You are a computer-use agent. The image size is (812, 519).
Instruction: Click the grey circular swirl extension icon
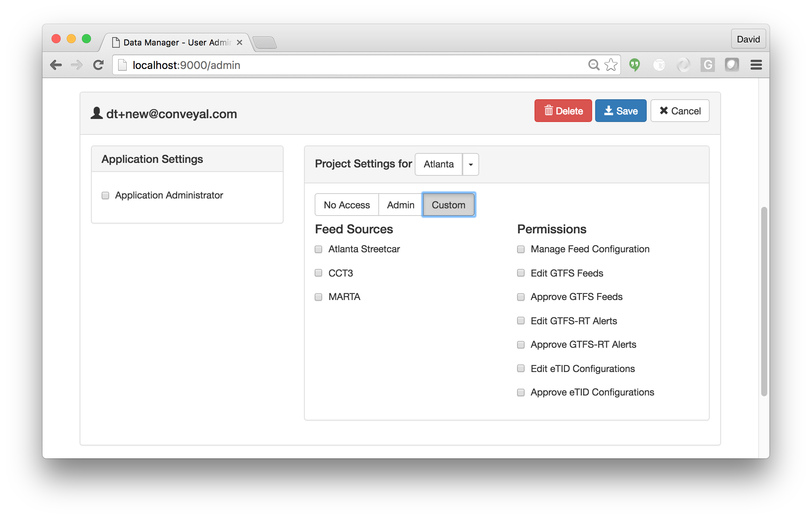[683, 65]
